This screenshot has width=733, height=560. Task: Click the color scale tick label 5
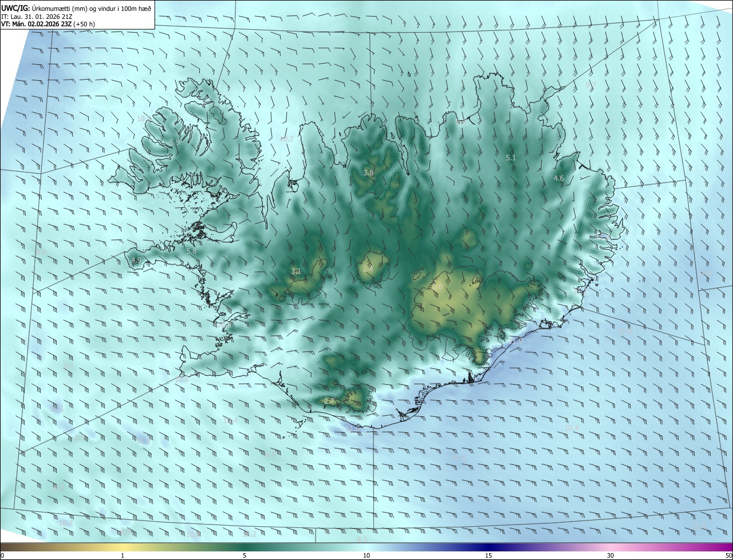(x=245, y=555)
